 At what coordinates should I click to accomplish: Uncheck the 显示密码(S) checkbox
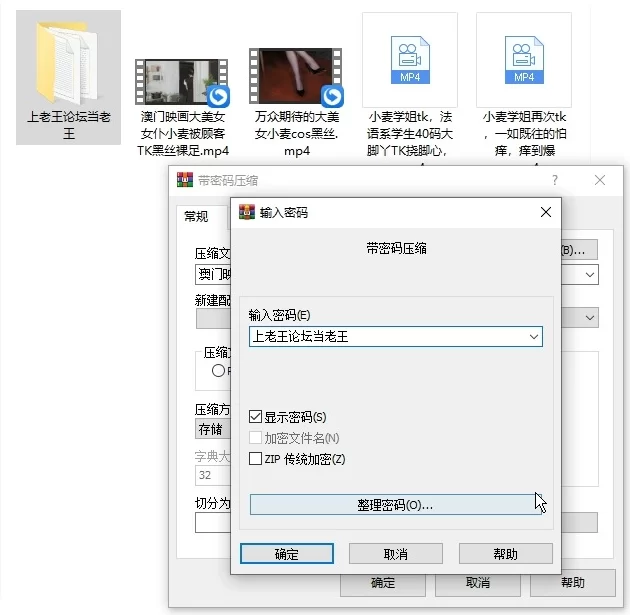coord(256,417)
